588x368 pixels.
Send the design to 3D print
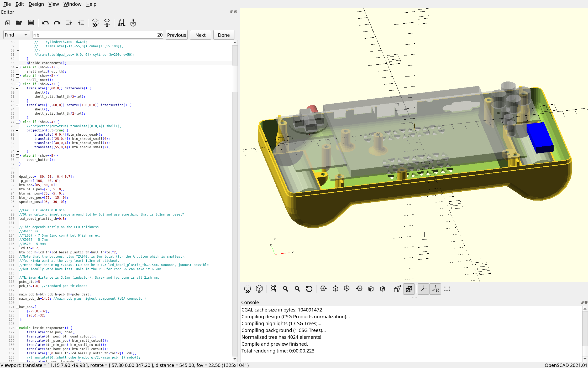click(133, 23)
